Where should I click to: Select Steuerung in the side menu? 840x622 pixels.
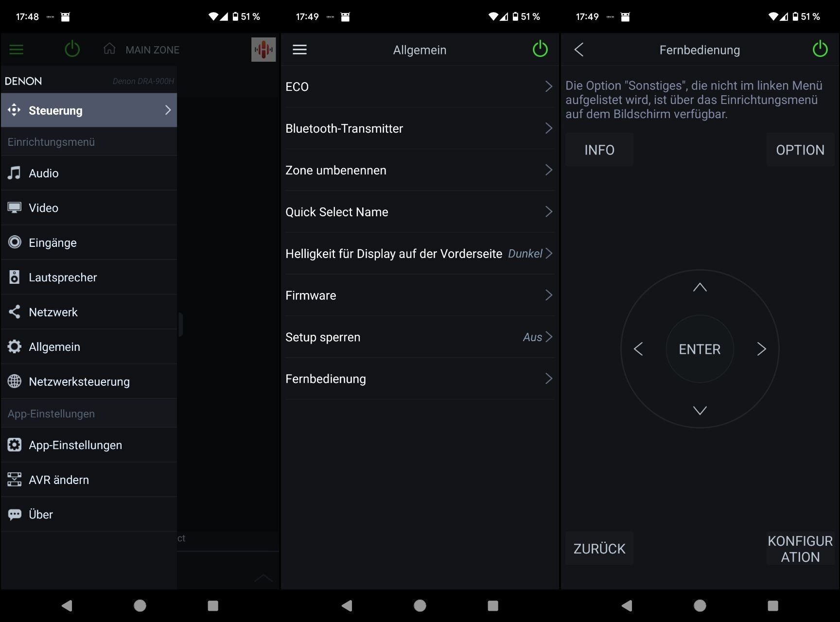tap(89, 110)
